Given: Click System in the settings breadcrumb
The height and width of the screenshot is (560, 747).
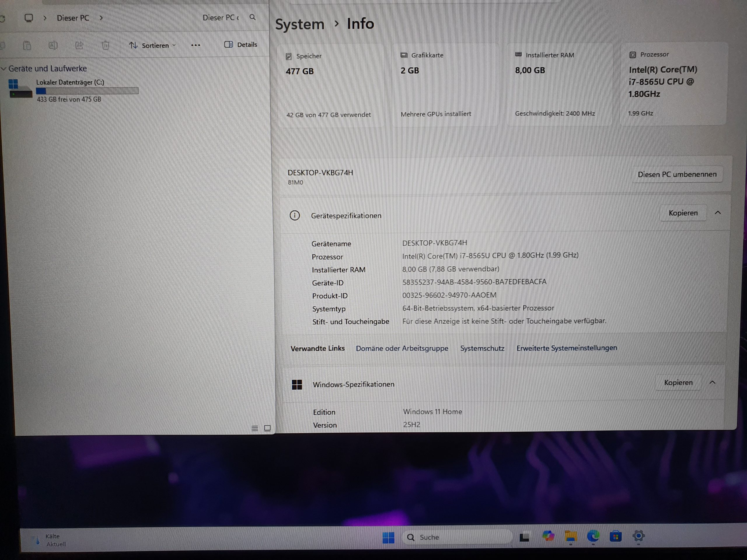Looking at the screenshot, I should (300, 24).
